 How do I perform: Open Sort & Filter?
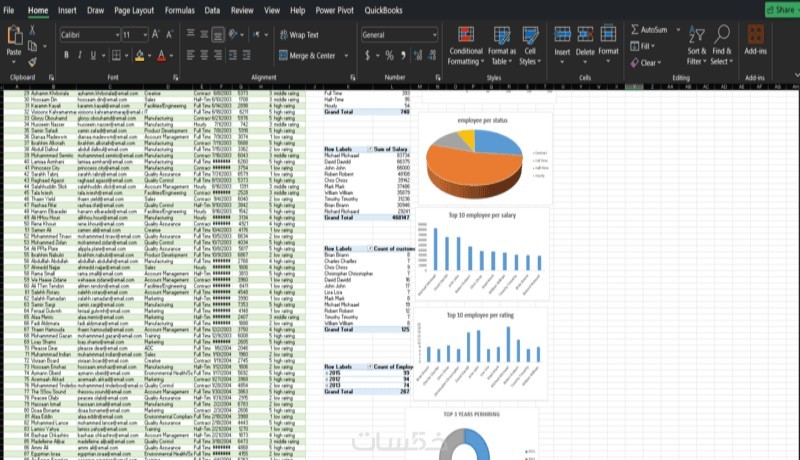[696, 45]
